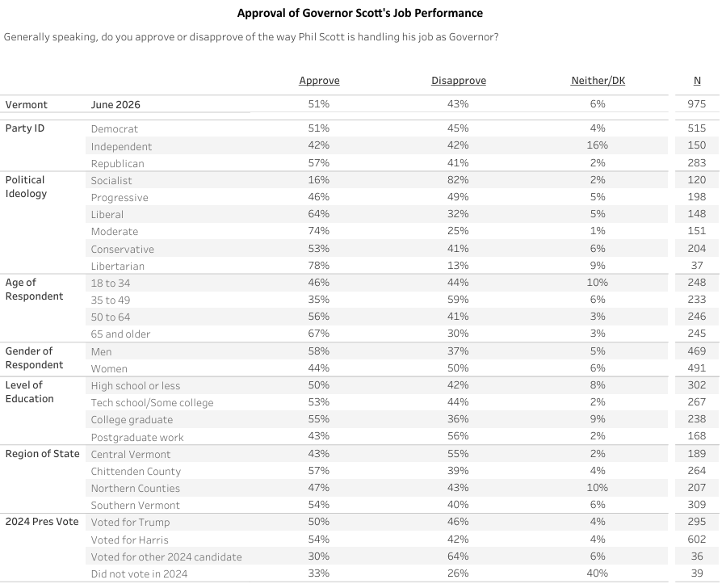
Task: Click the Disapprove column header
Action: point(459,81)
